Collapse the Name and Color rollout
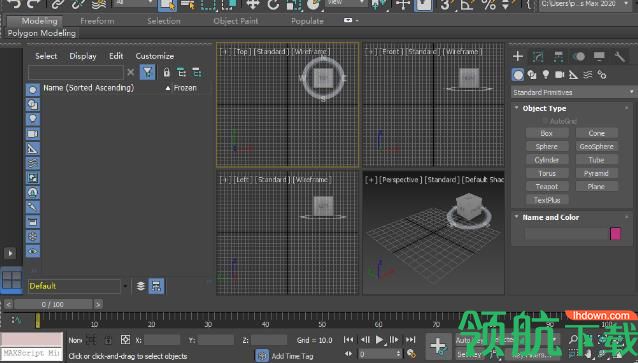 click(x=551, y=217)
